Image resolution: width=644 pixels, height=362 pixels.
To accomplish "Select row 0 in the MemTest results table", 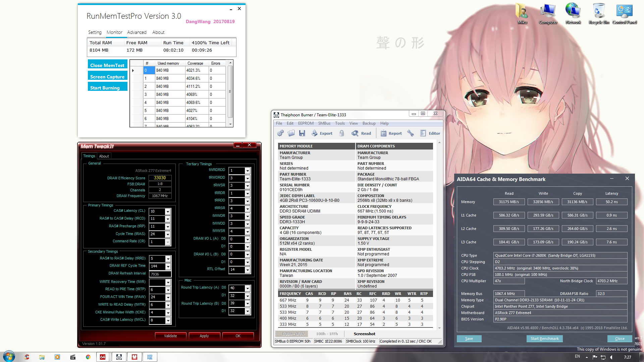I will (x=177, y=70).
